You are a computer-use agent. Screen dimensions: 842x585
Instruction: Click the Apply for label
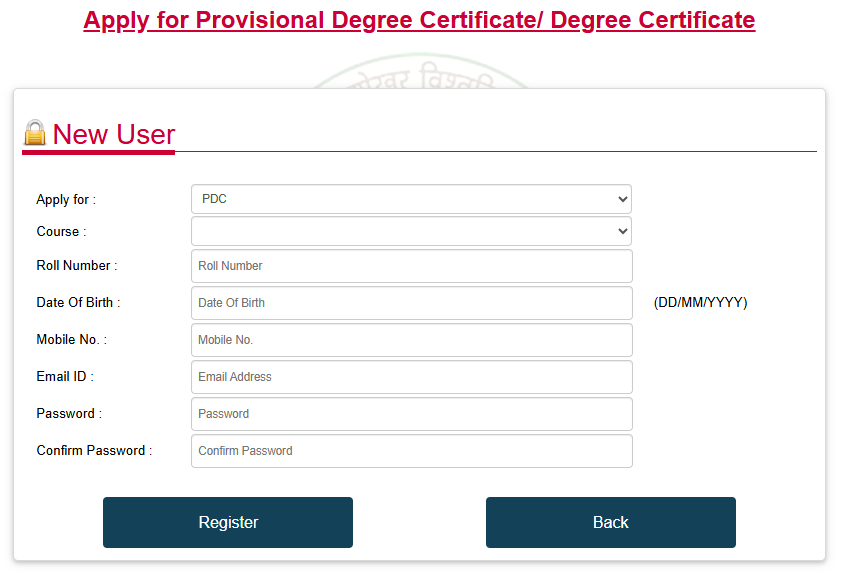click(x=64, y=199)
